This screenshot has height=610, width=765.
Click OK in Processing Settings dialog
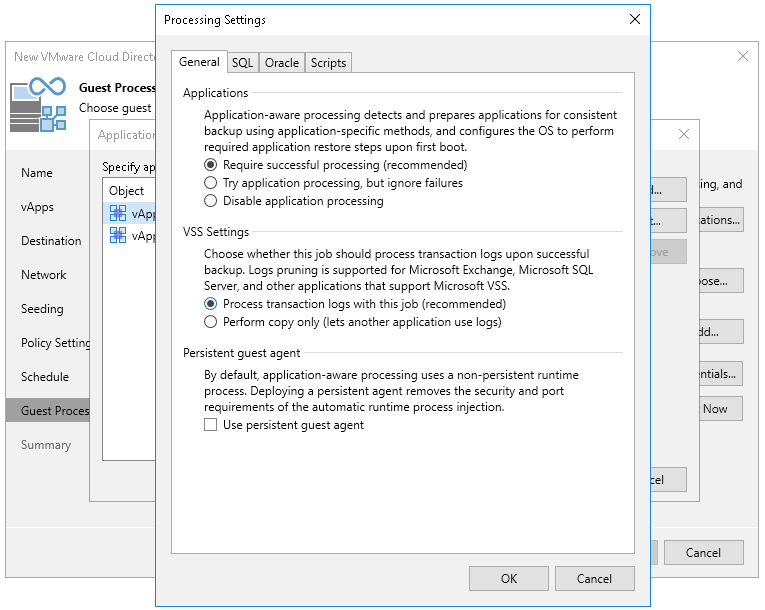(x=509, y=579)
